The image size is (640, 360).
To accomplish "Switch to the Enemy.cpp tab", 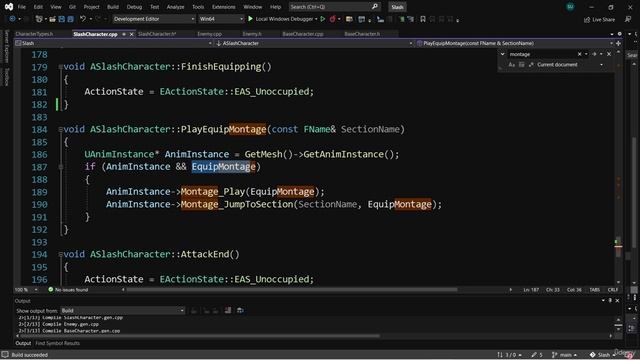I will 209,34.
